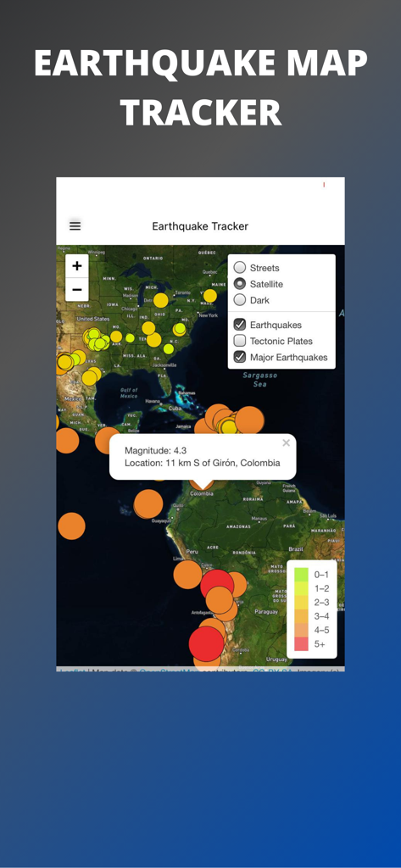Uncheck the Major Earthquakes overlay

239,357
